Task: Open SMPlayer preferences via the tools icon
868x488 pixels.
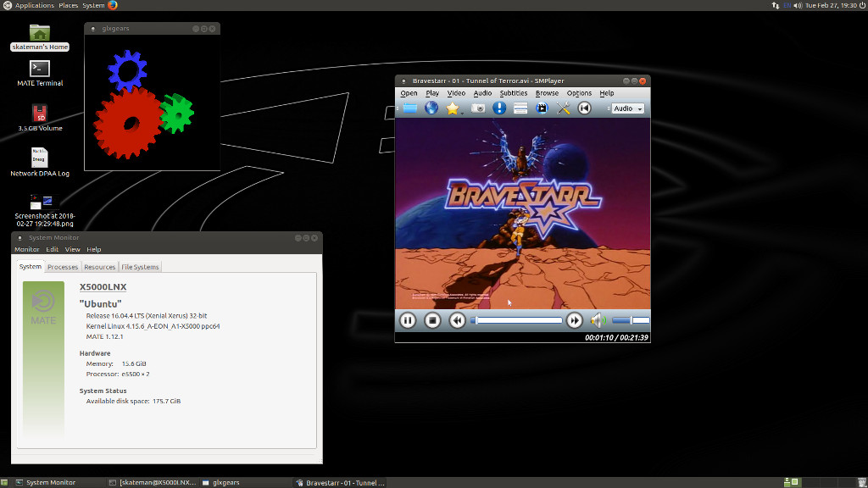Action: click(563, 108)
